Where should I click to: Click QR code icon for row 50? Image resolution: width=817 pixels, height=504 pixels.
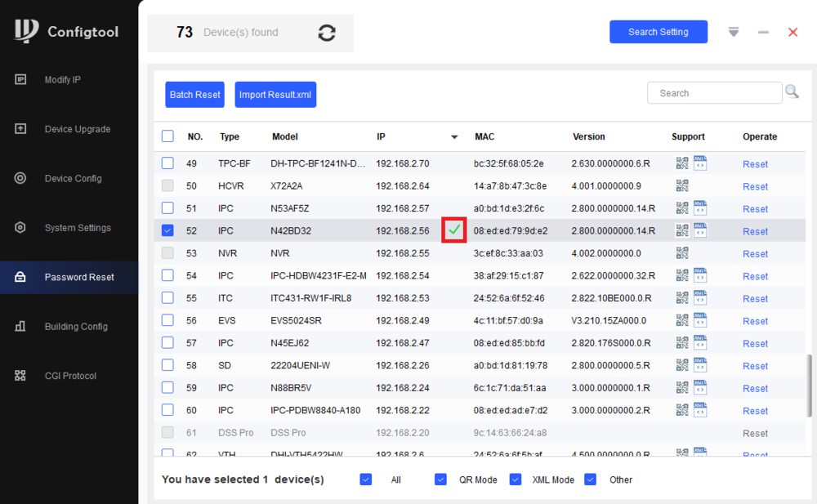682,185
